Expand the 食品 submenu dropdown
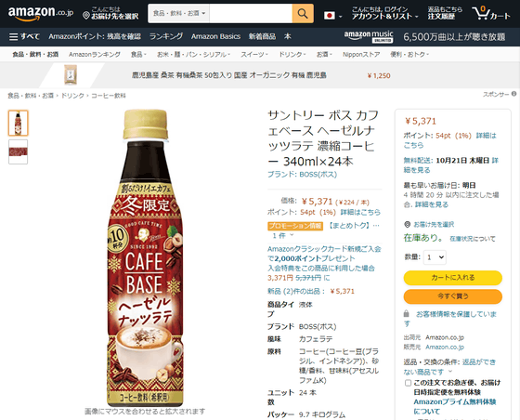The image size is (520, 420). (x=138, y=55)
